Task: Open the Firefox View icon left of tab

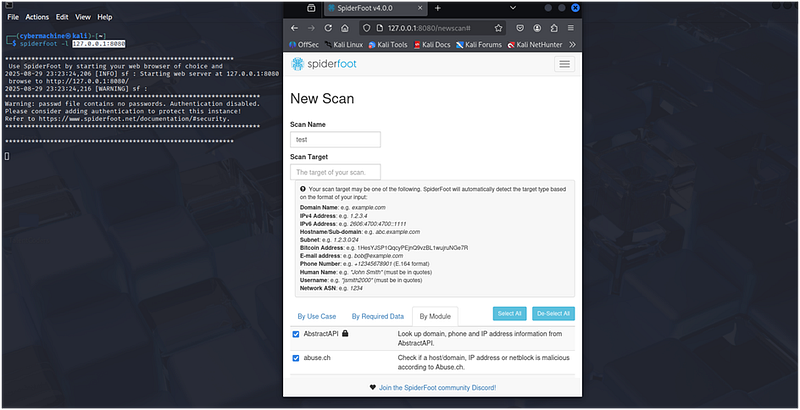Action: pos(311,8)
